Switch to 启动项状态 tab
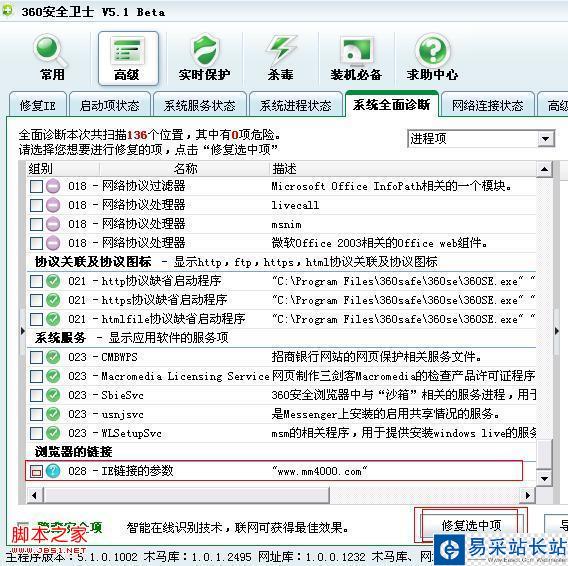This screenshot has height=566, width=568. click(109, 105)
